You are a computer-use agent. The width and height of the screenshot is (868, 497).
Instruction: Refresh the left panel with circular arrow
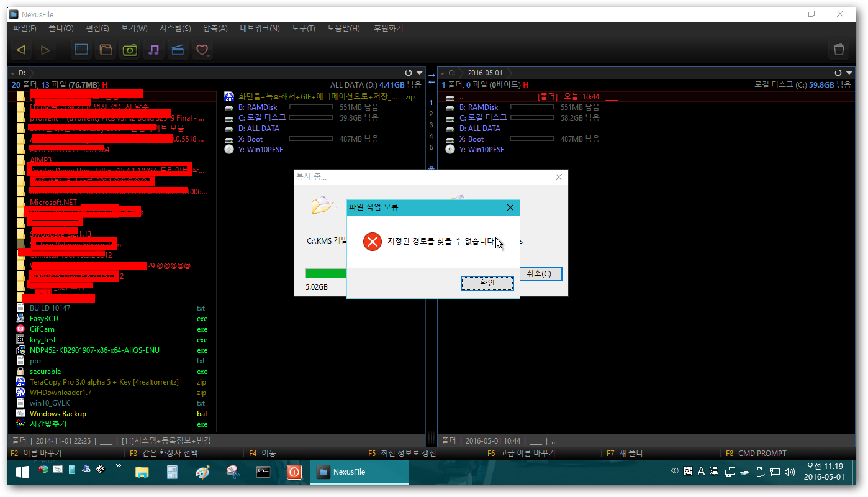[409, 73]
